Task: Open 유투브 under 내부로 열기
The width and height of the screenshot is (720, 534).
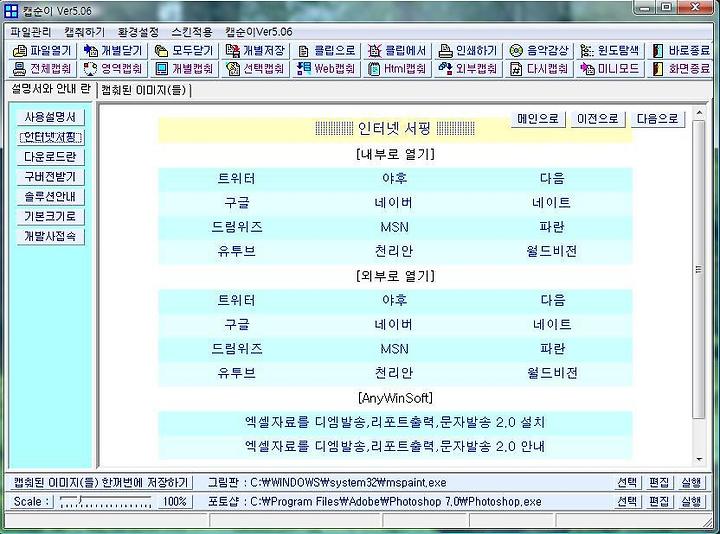Action: pyautogui.click(x=236, y=251)
